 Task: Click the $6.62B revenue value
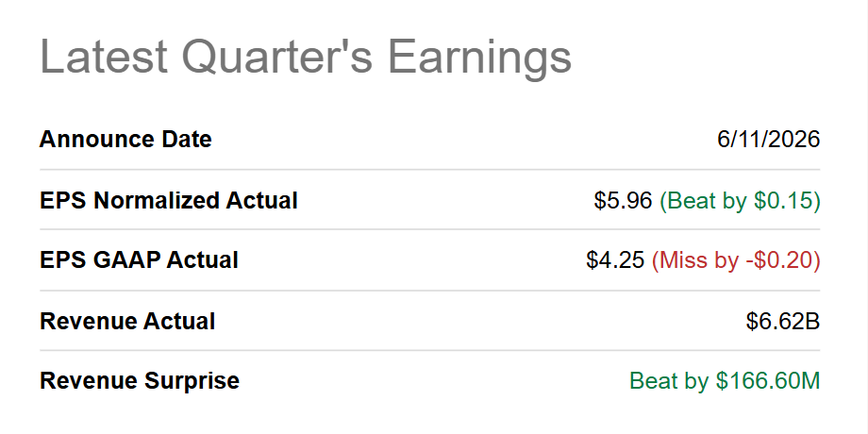point(783,321)
